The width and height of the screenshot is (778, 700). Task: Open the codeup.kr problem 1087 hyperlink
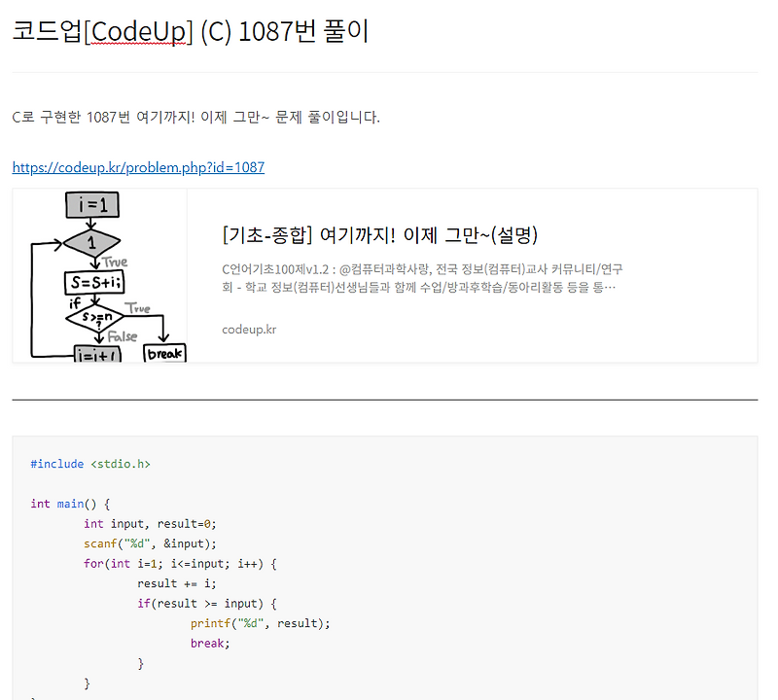click(137, 167)
